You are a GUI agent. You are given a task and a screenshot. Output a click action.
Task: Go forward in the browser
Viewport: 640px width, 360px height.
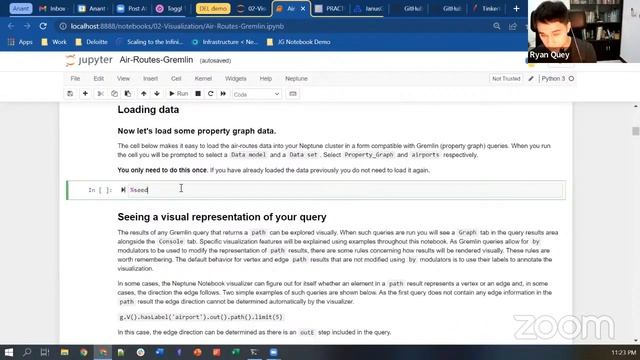coord(27,26)
